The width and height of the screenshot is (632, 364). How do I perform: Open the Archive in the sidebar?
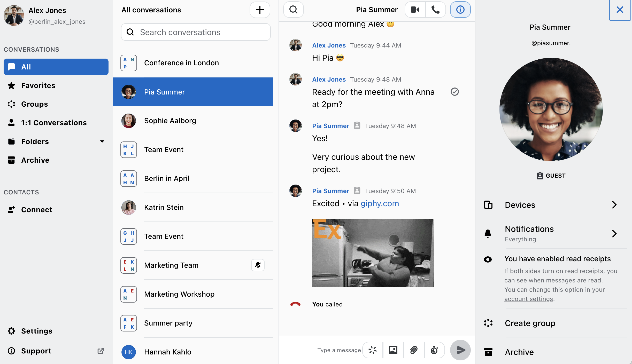pyautogui.click(x=56, y=160)
